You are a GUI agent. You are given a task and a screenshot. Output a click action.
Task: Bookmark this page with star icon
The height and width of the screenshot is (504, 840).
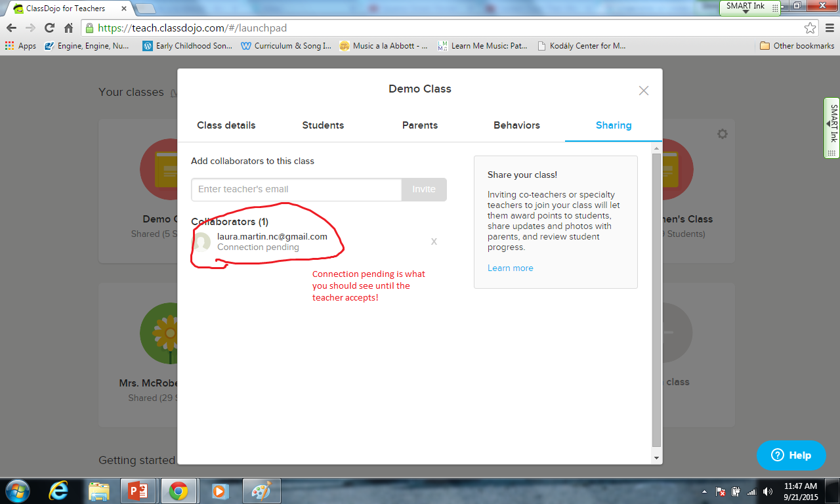[810, 28]
